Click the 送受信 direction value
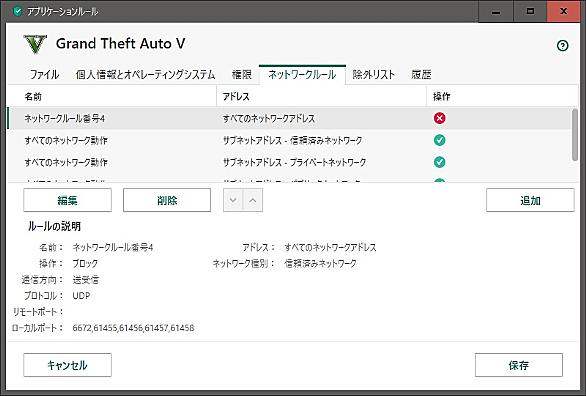The image size is (586, 396). coord(86,280)
